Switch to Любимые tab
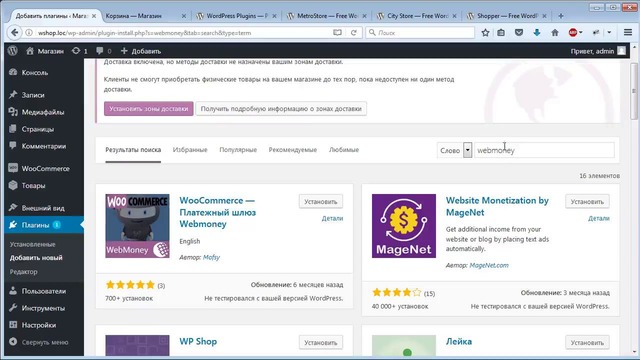The height and width of the screenshot is (360, 640). coord(344,150)
